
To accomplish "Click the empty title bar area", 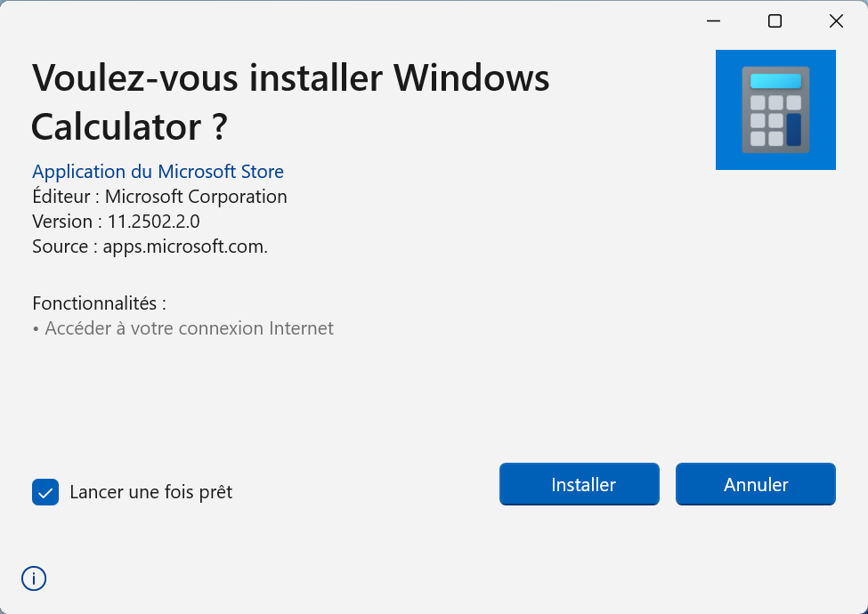I will tap(356, 20).
